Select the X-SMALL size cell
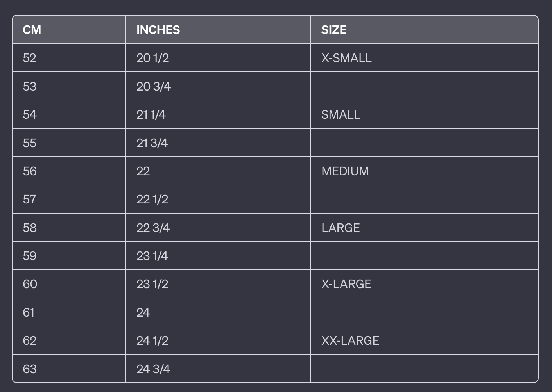This screenshot has width=552, height=392. click(x=346, y=58)
